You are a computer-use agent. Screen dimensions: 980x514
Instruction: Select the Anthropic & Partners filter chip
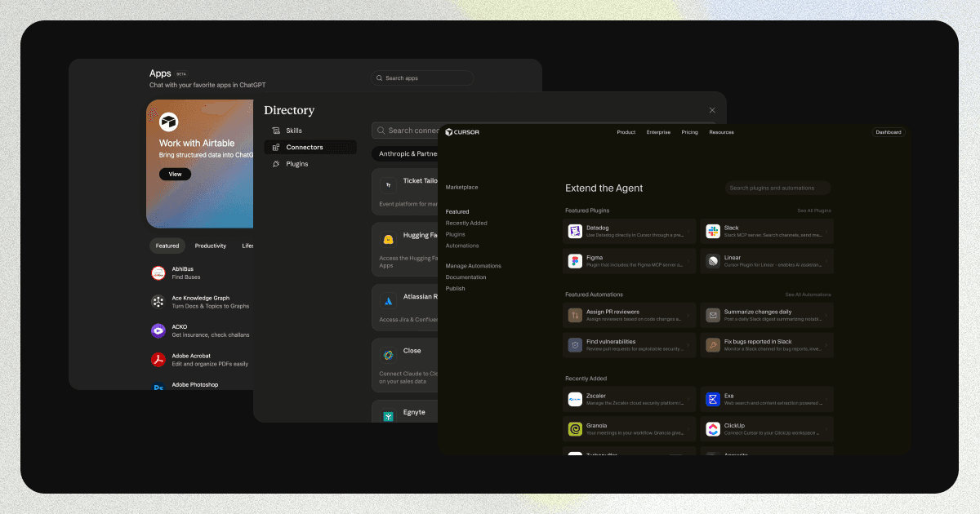point(406,153)
